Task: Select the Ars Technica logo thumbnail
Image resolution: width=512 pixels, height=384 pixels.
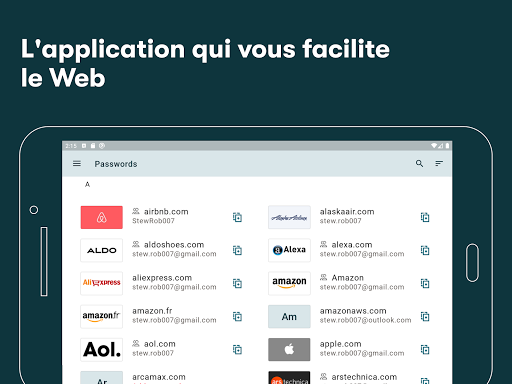Action: click(x=289, y=378)
